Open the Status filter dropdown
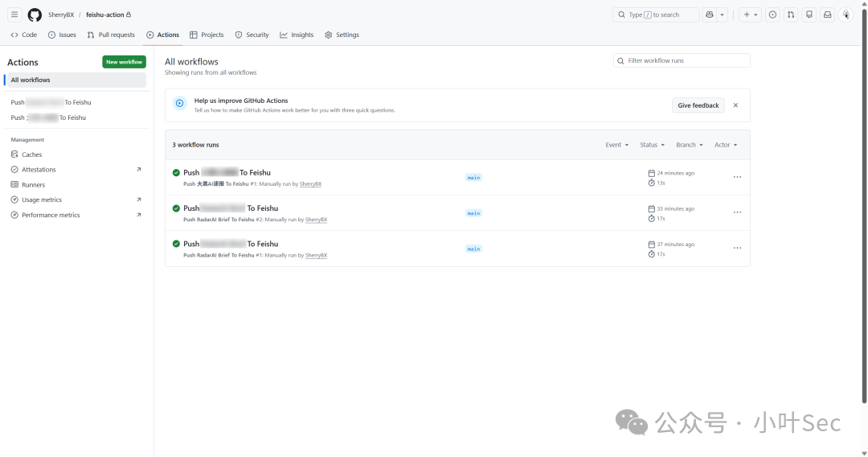This screenshot has width=868, height=457. pyautogui.click(x=652, y=145)
